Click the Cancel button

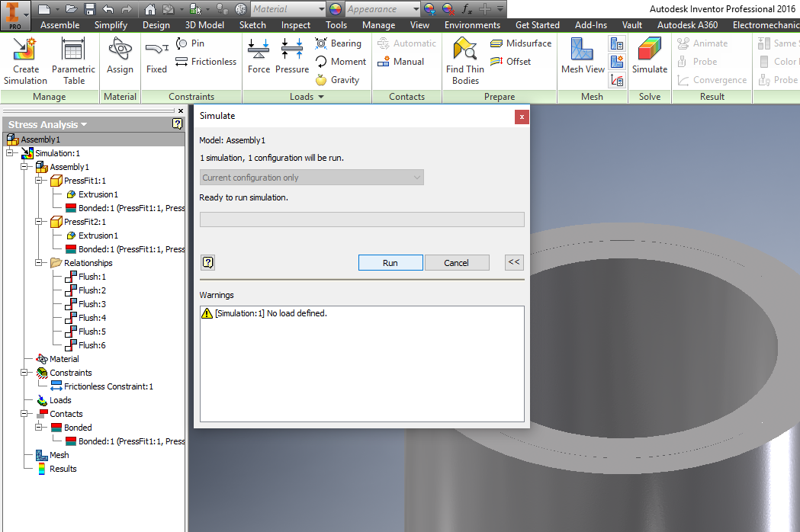point(456,263)
